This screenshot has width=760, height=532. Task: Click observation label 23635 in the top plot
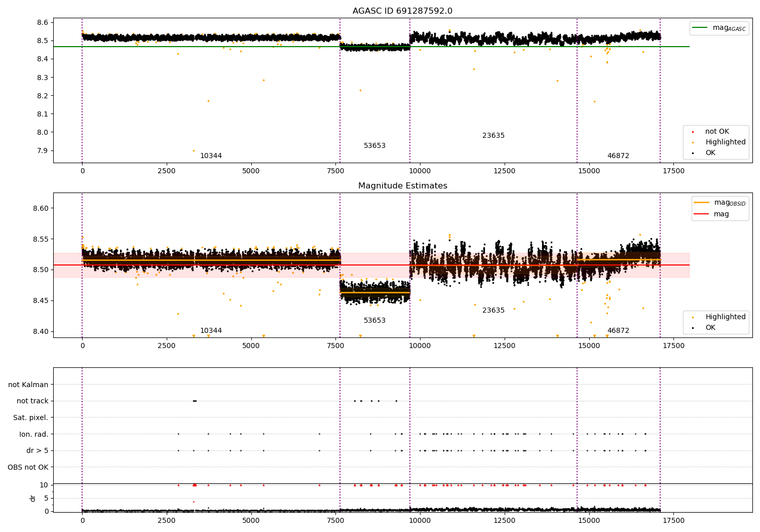pos(493,136)
